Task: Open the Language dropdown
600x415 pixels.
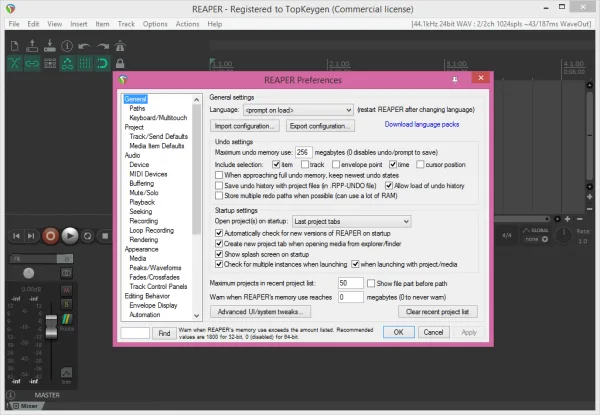Action: (298, 110)
